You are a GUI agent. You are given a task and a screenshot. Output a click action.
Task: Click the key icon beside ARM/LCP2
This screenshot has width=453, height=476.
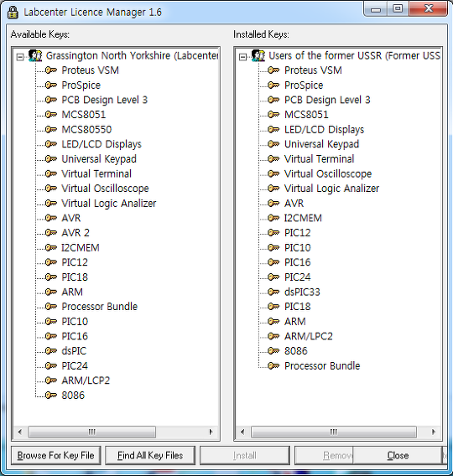click(x=51, y=380)
